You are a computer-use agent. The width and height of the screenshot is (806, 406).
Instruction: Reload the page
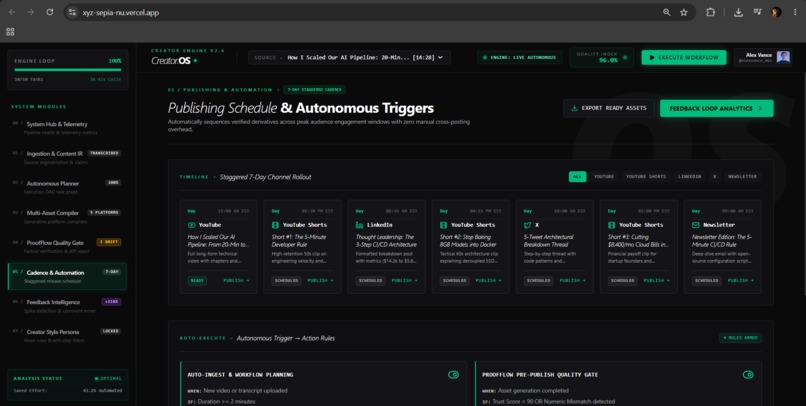pos(50,12)
